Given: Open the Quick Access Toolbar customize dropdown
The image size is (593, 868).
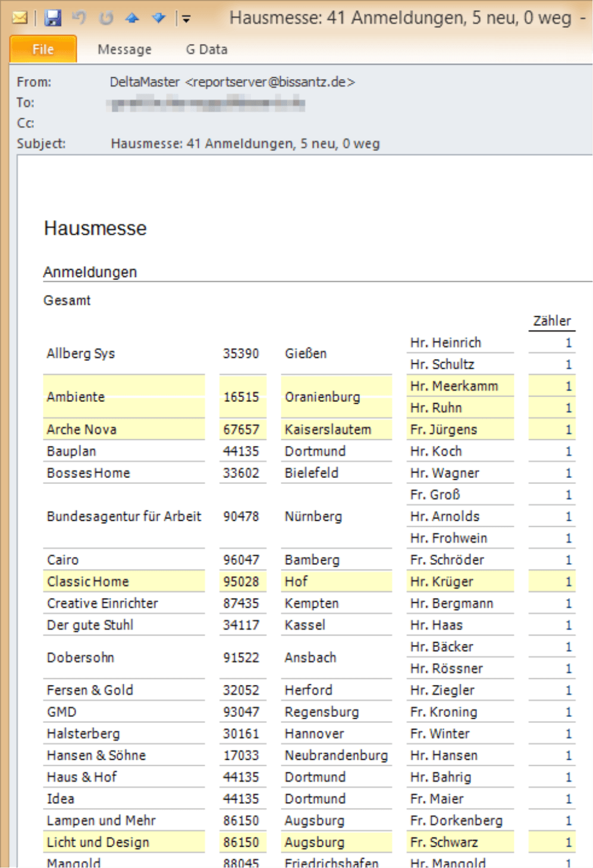Looking at the screenshot, I should coord(186,19).
